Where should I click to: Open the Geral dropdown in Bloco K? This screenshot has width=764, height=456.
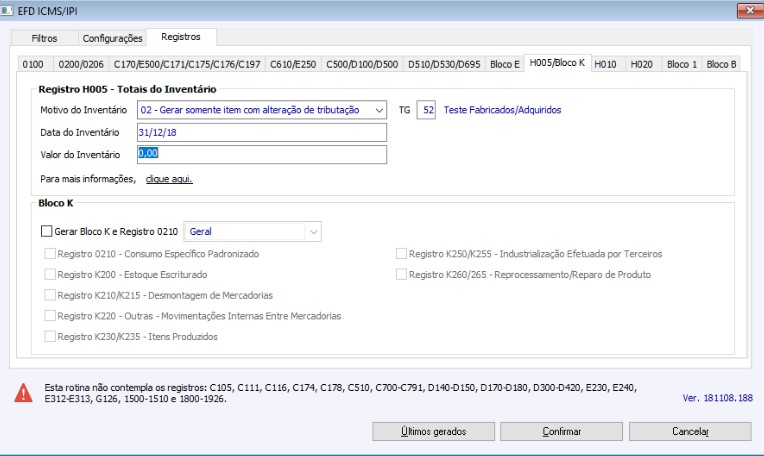coord(252,232)
